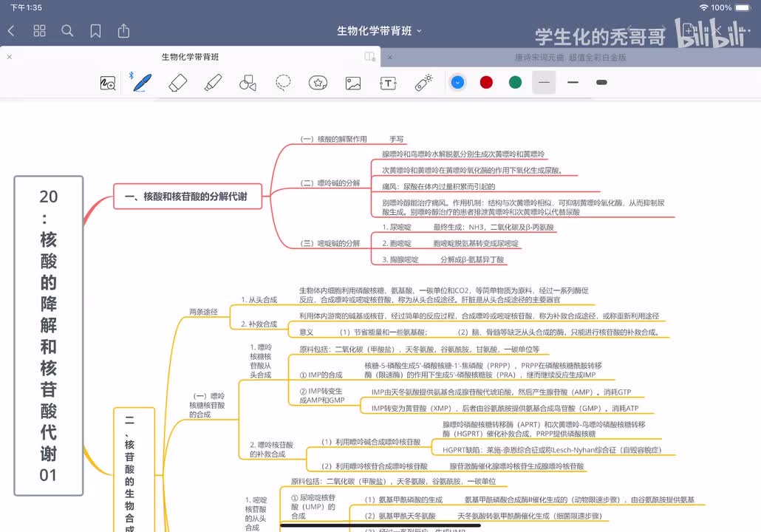
Task: Click the HGPRT缺陷 line
Action: [x=552, y=450]
